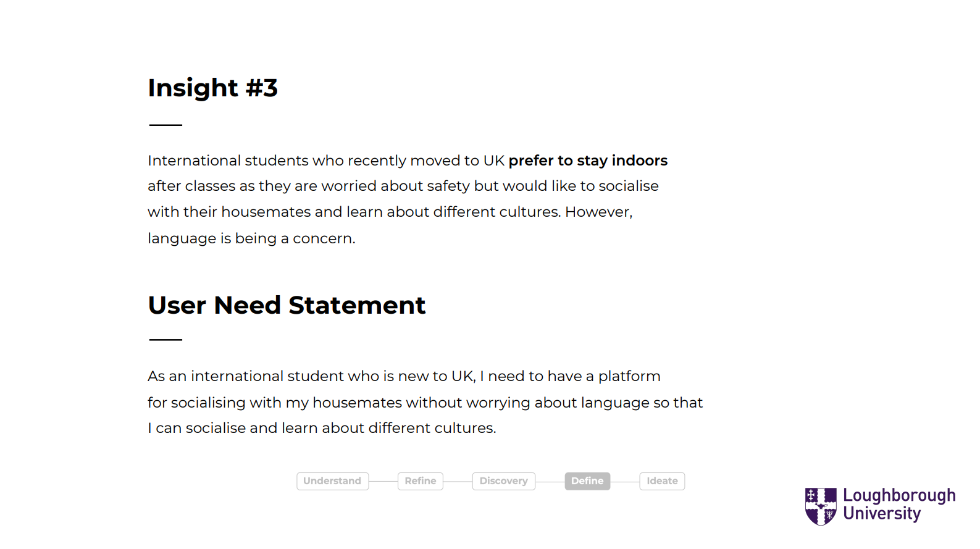This screenshot has width=980, height=549.
Task: Jump to the Ideate stage
Action: (x=662, y=481)
